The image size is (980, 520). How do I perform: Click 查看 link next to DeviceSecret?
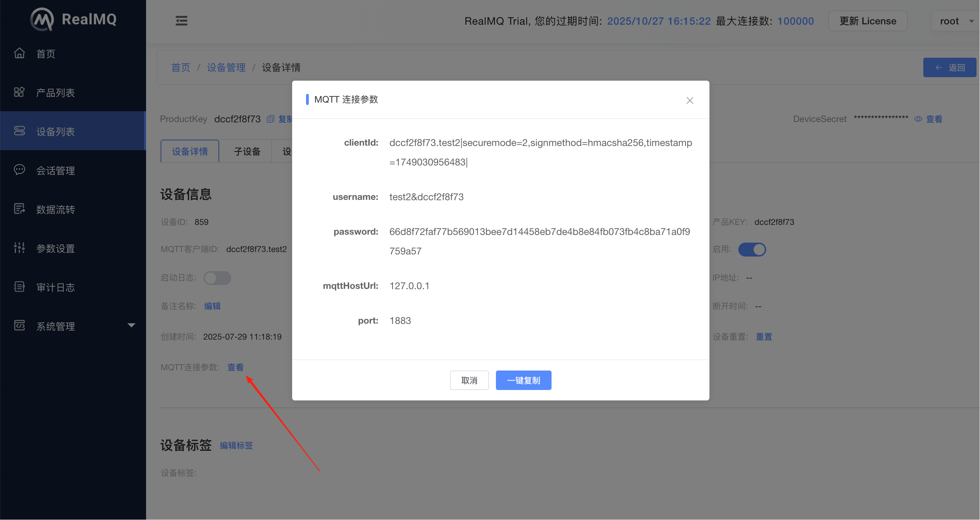tap(934, 119)
